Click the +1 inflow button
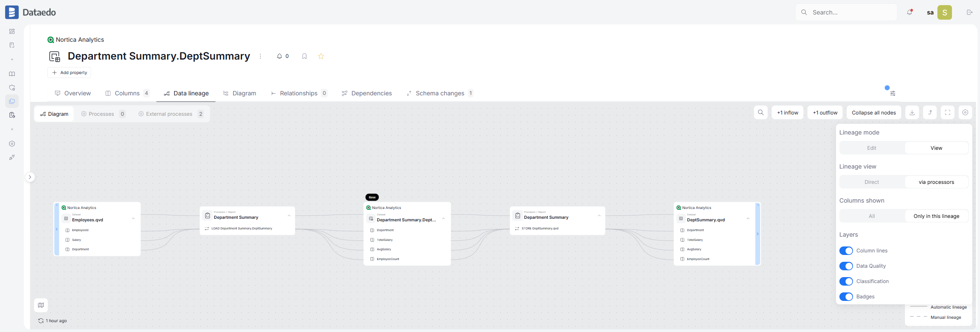The width and height of the screenshot is (980, 332). (788, 112)
